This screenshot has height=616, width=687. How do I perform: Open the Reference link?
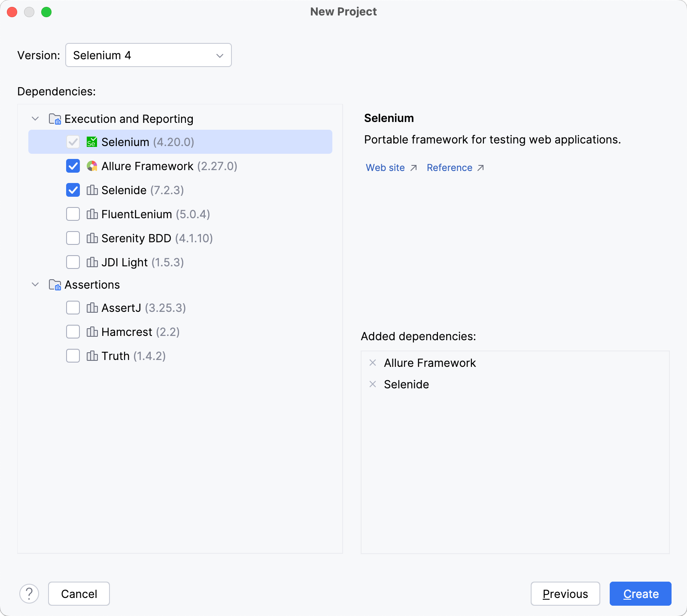click(x=450, y=168)
